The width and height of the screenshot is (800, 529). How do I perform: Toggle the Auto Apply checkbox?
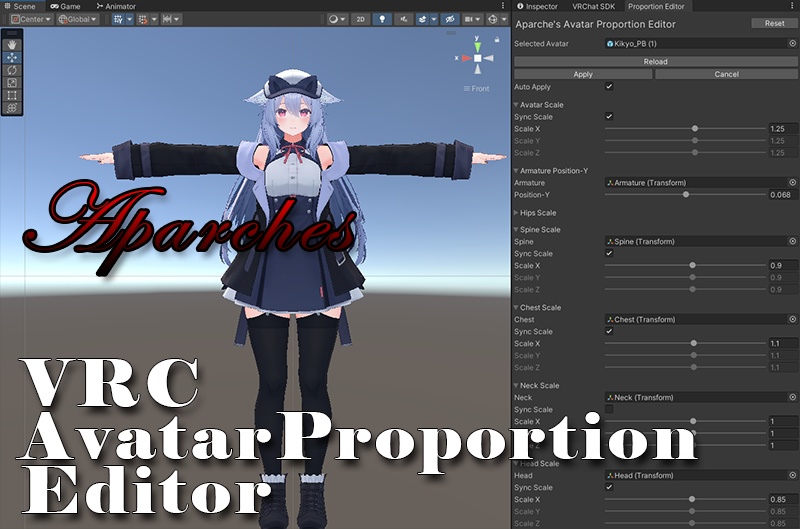609,87
